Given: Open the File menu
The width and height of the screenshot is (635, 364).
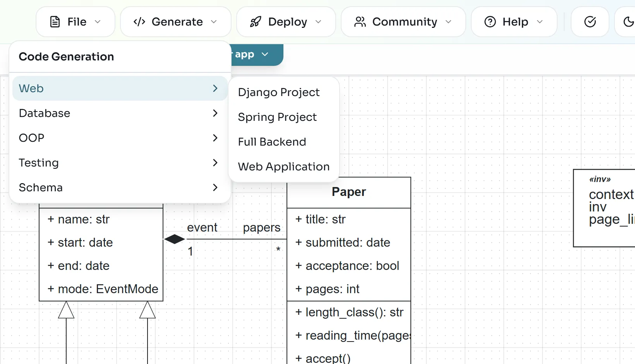Looking at the screenshot, I should point(76,22).
